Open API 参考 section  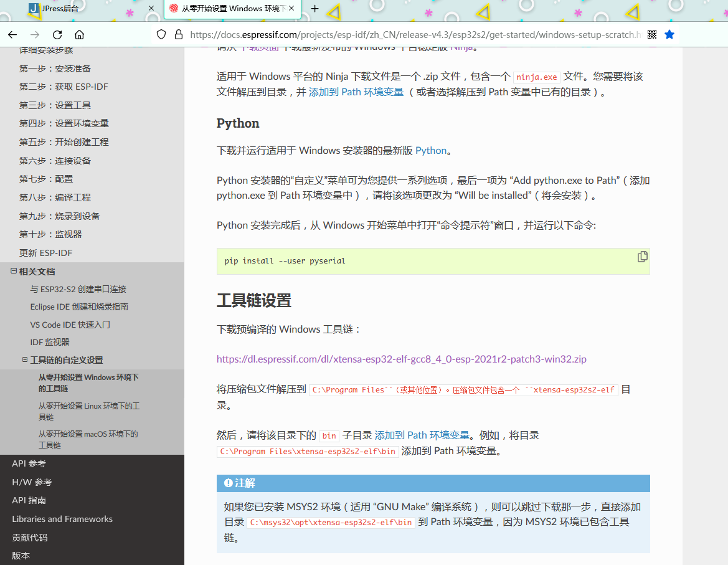29,464
